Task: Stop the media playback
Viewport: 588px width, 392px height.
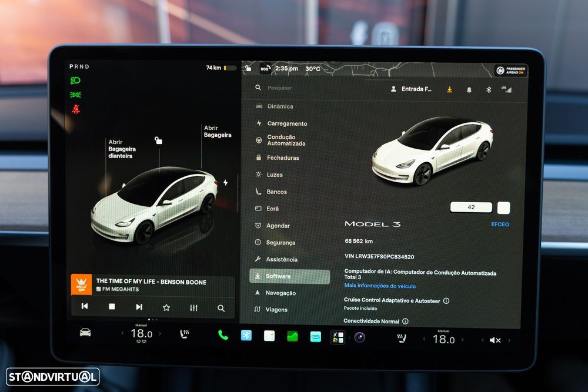Action: pyautogui.click(x=112, y=307)
